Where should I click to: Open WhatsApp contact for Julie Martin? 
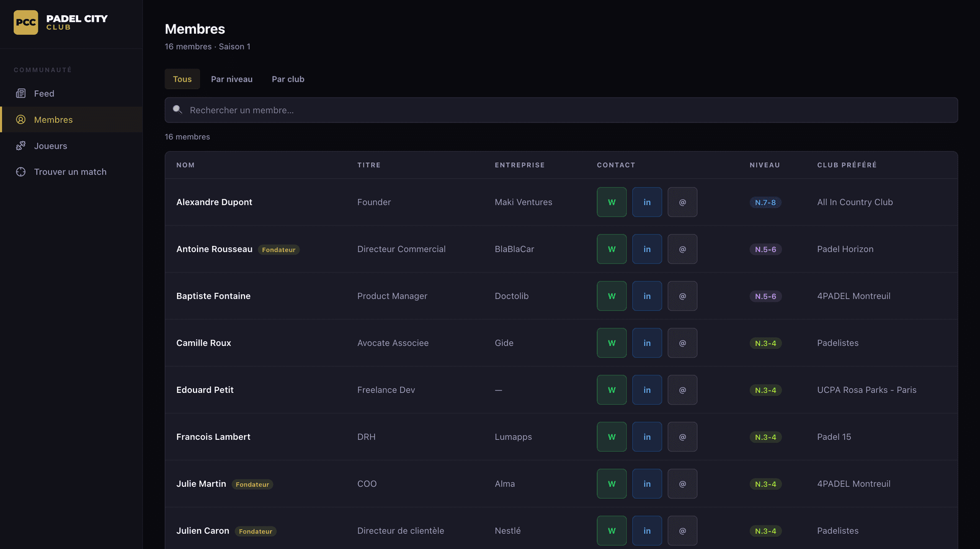point(611,484)
